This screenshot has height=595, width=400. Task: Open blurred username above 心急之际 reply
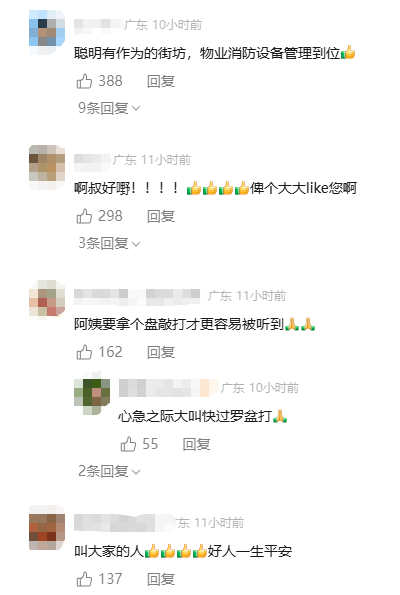tap(169, 388)
